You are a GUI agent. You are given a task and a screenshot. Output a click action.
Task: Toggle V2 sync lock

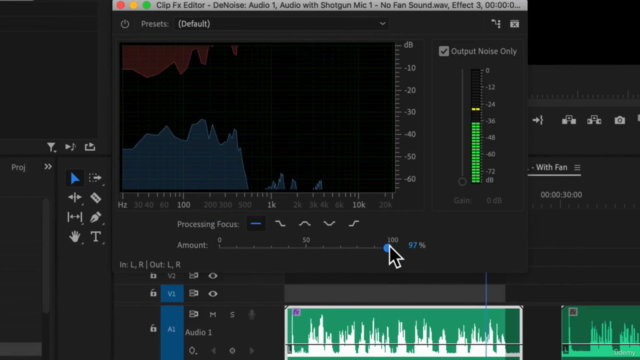coord(193,276)
